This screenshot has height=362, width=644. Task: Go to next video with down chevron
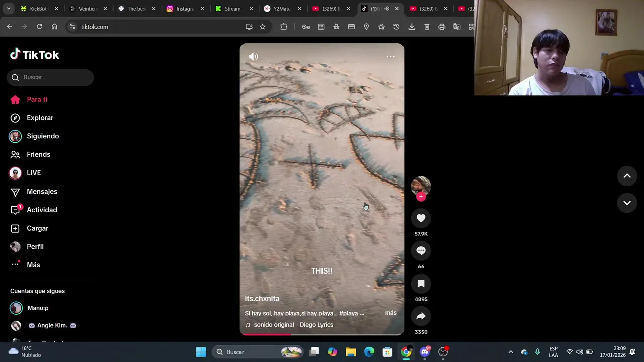(x=627, y=203)
